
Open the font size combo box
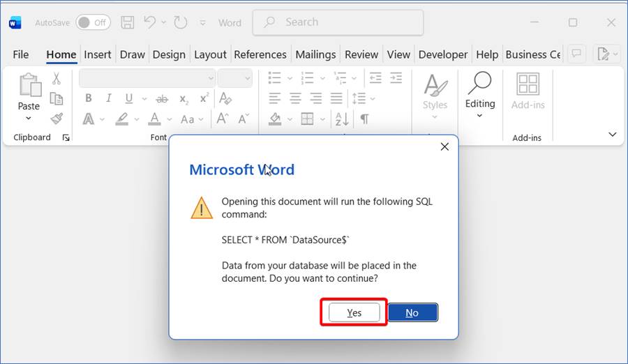point(234,78)
